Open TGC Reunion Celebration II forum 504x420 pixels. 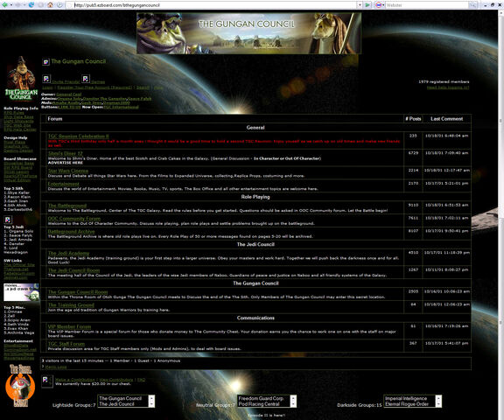pos(79,136)
